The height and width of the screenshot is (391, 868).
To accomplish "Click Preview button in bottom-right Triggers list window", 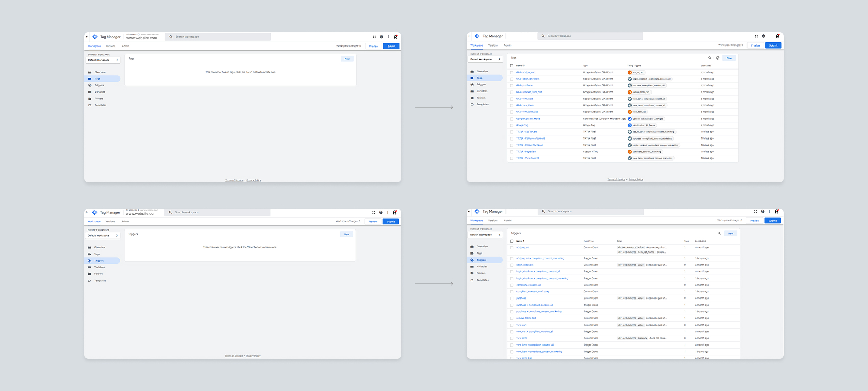I will (755, 221).
